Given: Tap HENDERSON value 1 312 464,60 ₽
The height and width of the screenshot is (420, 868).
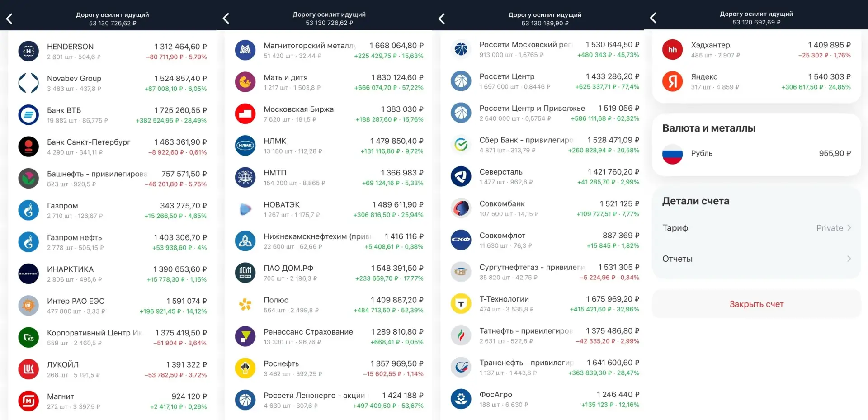Looking at the screenshot, I should 180,47.
